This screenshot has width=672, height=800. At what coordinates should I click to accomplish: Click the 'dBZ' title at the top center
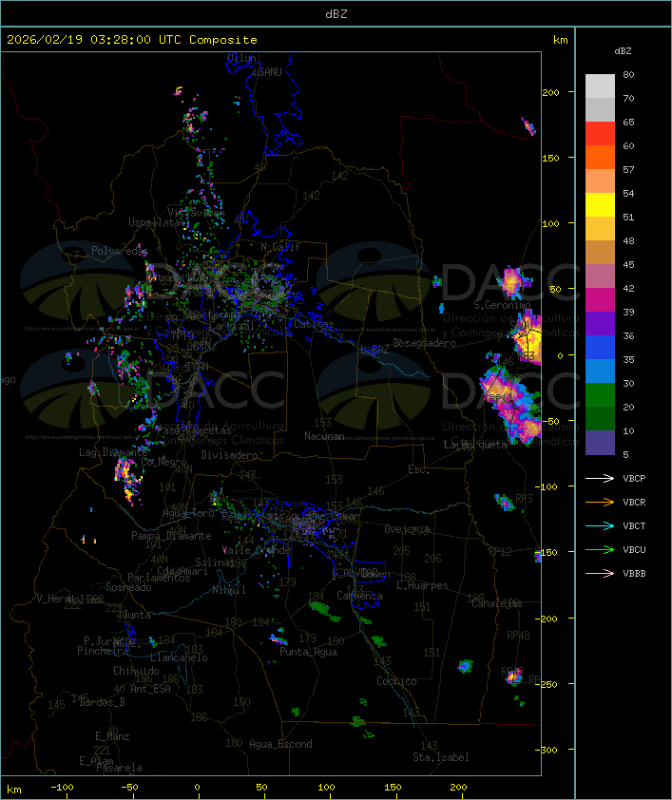[336, 14]
